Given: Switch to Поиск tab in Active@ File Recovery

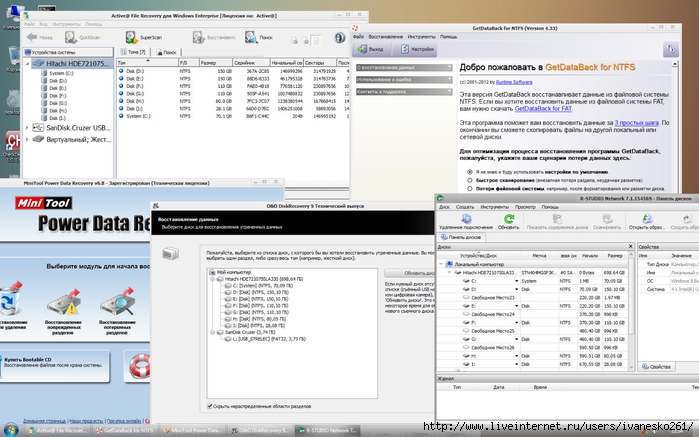Looking at the screenshot, I should 167,52.
